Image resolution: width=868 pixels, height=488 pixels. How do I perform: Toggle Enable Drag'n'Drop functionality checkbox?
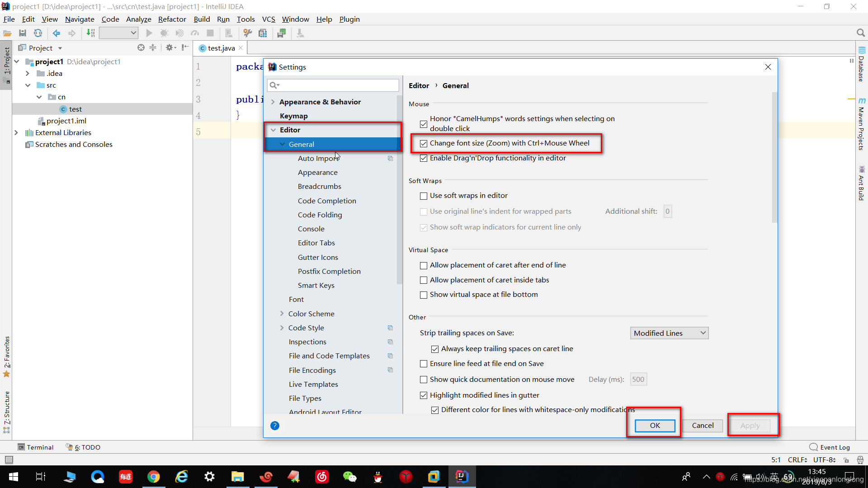(x=424, y=158)
